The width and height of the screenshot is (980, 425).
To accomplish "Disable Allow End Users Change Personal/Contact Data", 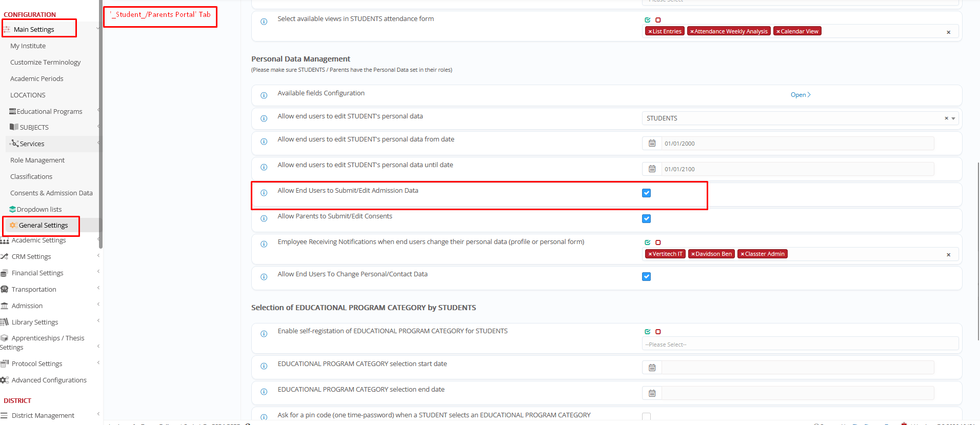I will (646, 277).
